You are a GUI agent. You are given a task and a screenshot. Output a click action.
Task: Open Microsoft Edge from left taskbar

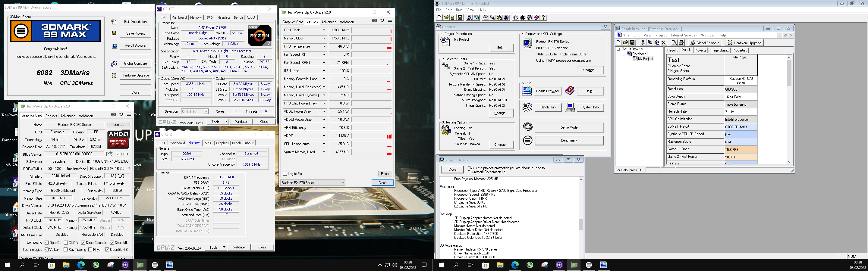81,265
